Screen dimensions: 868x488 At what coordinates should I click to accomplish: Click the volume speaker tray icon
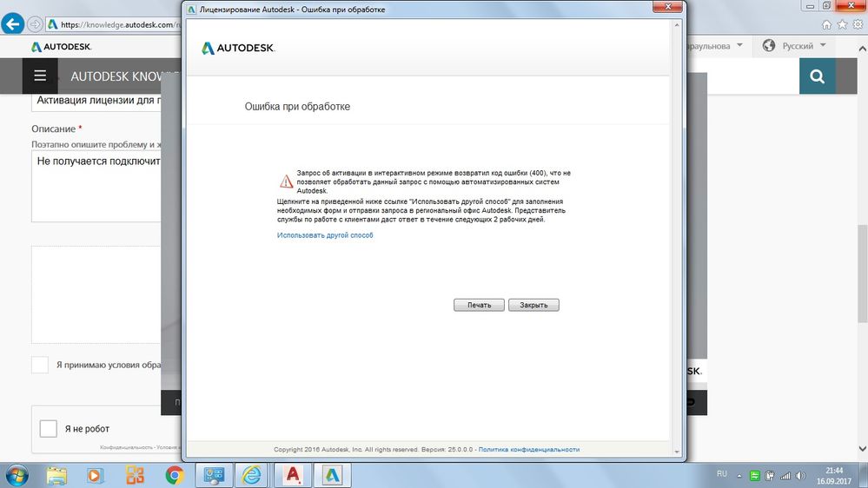(800, 476)
